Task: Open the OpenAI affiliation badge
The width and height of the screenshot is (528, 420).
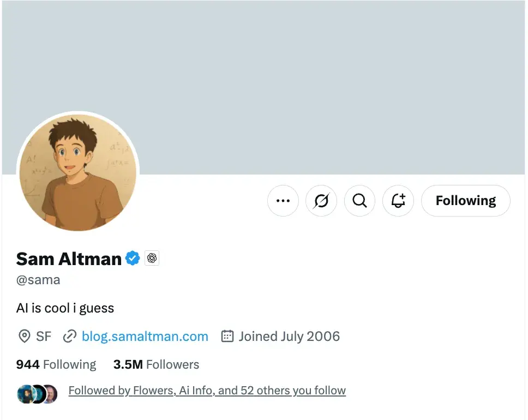Action: pyautogui.click(x=152, y=258)
